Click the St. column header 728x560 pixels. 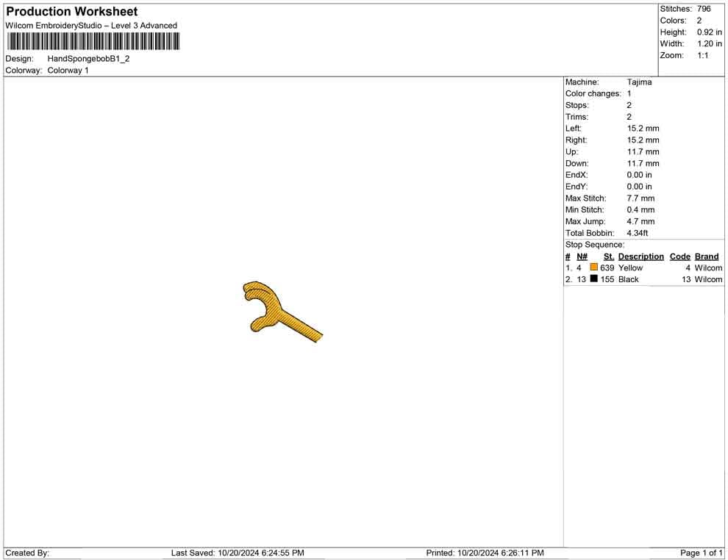point(609,256)
